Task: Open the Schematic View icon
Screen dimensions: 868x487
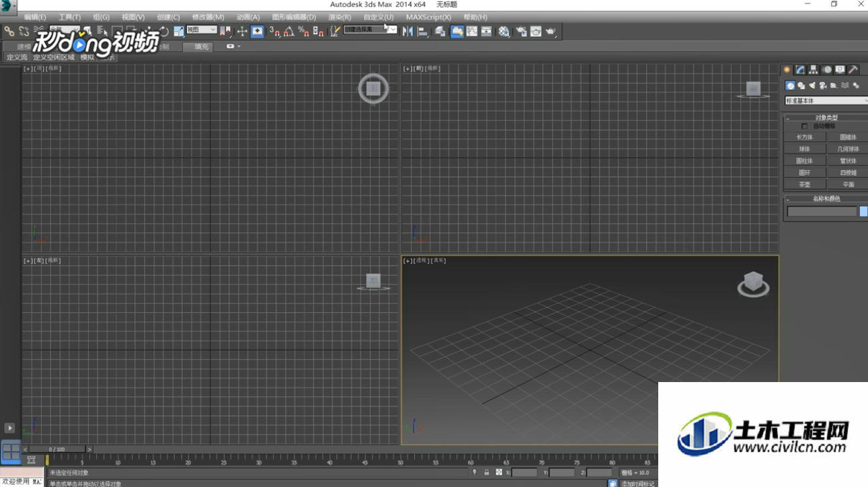Action: [x=486, y=31]
